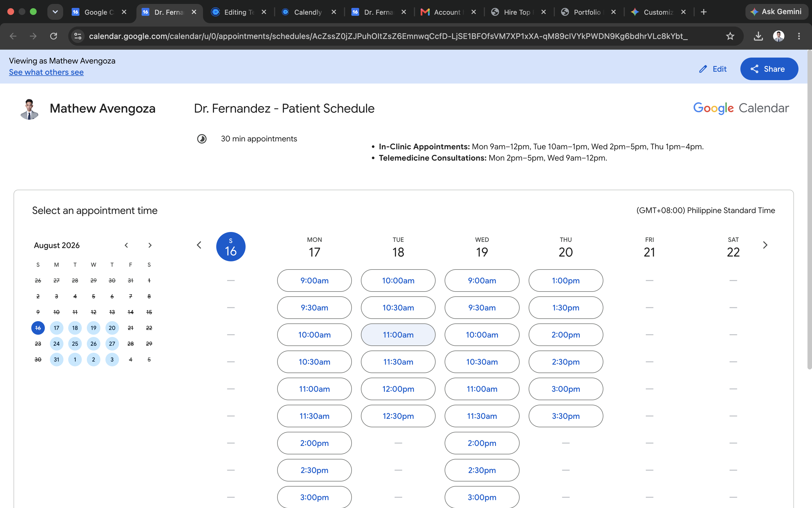Close the Calendly tab
812x508 pixels.
334,12
